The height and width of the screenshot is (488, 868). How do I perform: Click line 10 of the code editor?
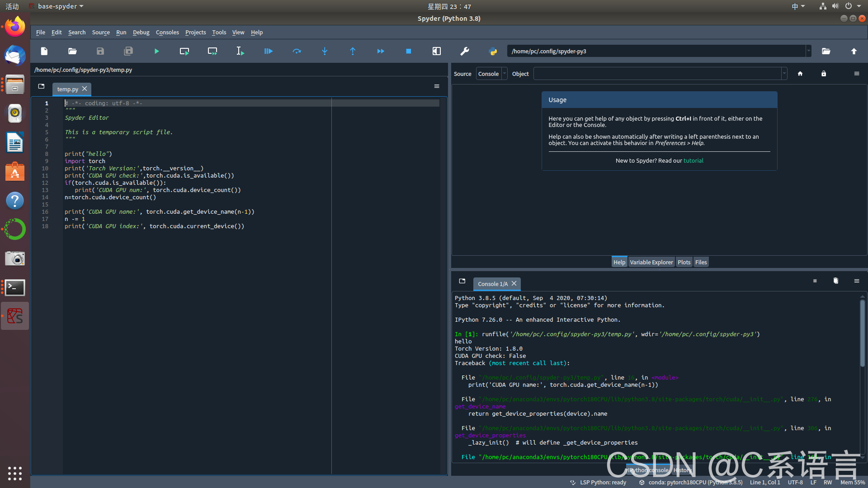tap(134, 169)
